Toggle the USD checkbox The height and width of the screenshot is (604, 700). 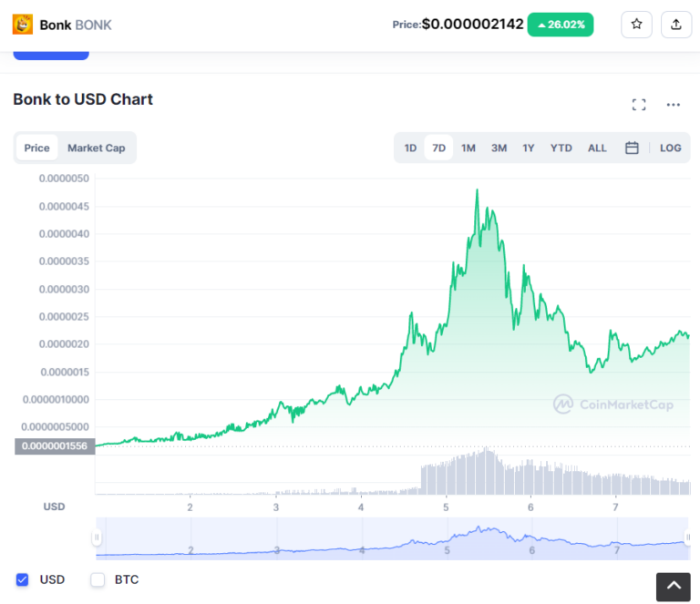click(x=23, y=579)
